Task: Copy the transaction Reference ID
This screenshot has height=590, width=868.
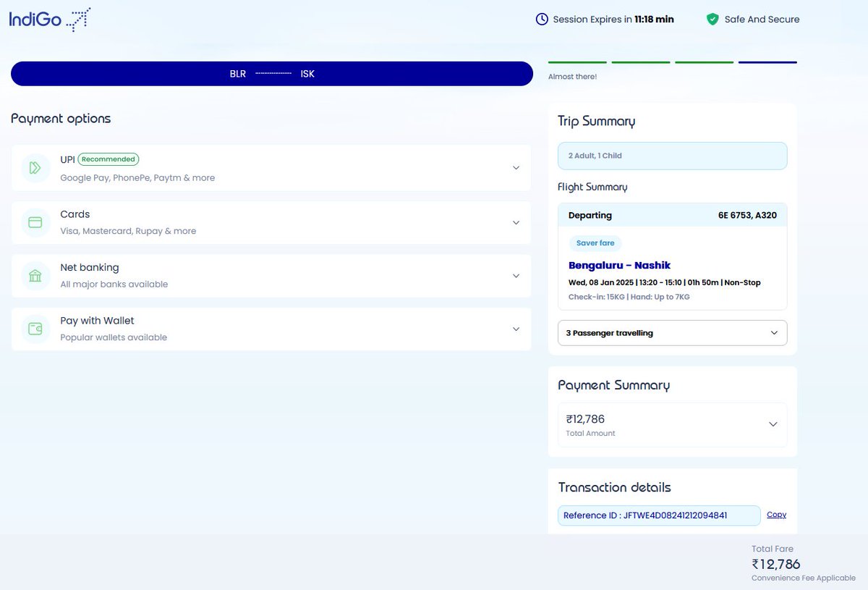Action: click(776, 515)
